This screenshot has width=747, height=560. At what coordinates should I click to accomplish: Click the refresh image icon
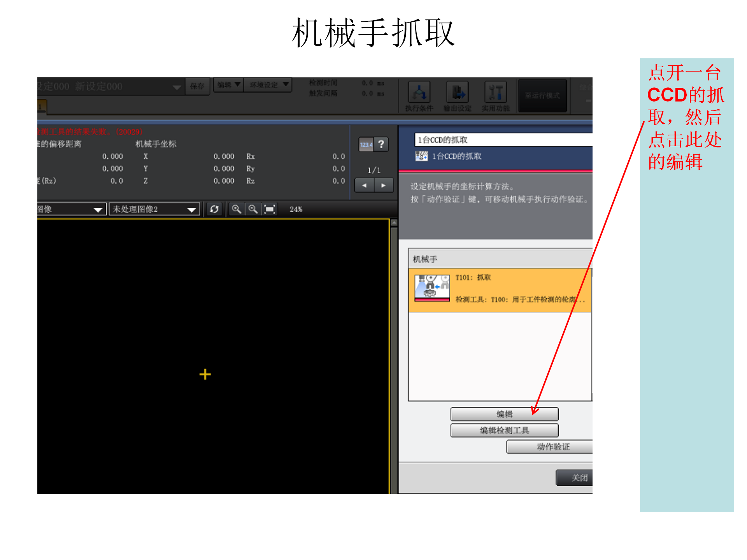214,209
